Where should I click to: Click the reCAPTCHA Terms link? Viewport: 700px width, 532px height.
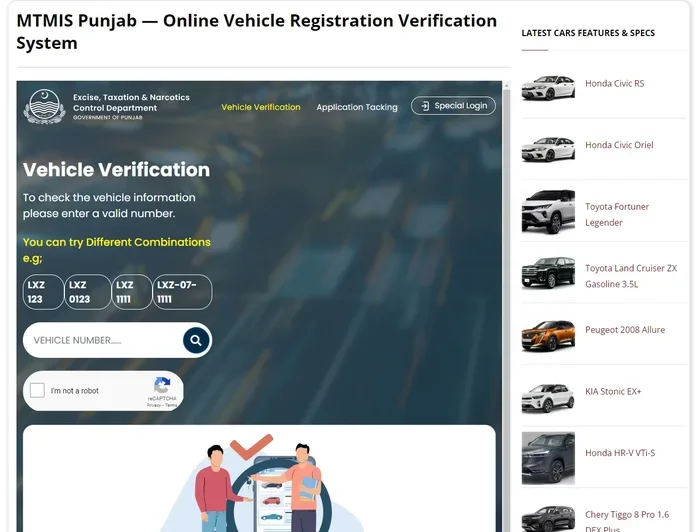point(171,405)
